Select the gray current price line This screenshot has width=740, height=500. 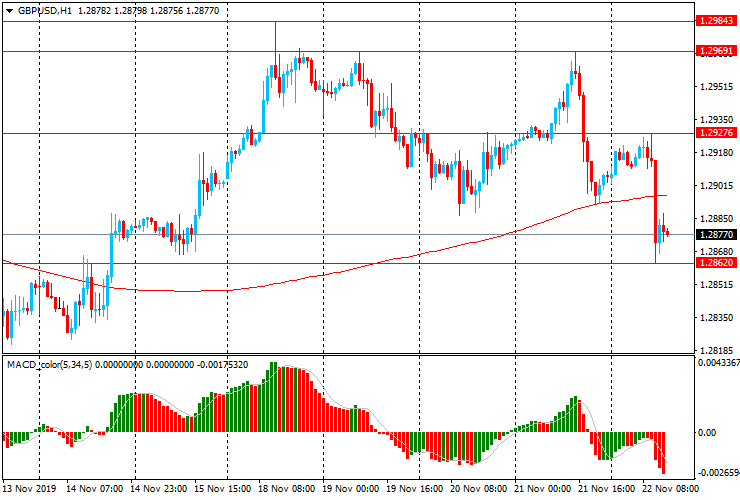pyautogui.click(x=348, y=235)
